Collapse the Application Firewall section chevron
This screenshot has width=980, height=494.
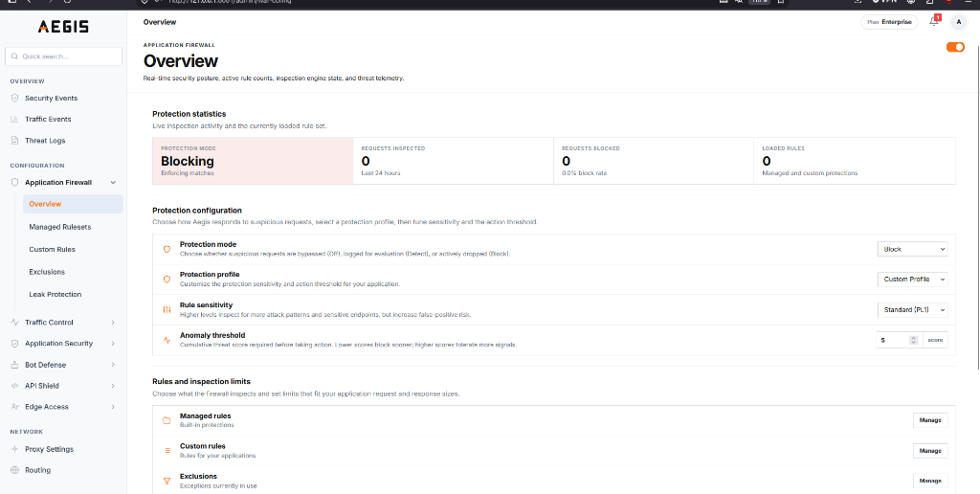113,183
